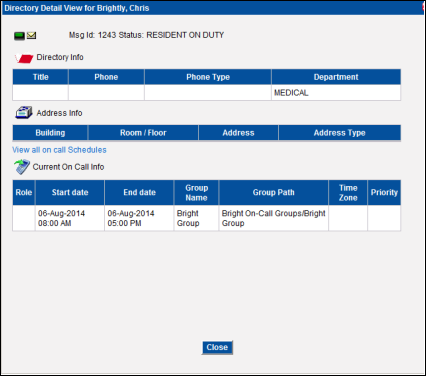This screenshot has height=376, width=426.
Task: Select the Phone column header
Action: pyautogui.click(x=106, y=77)
